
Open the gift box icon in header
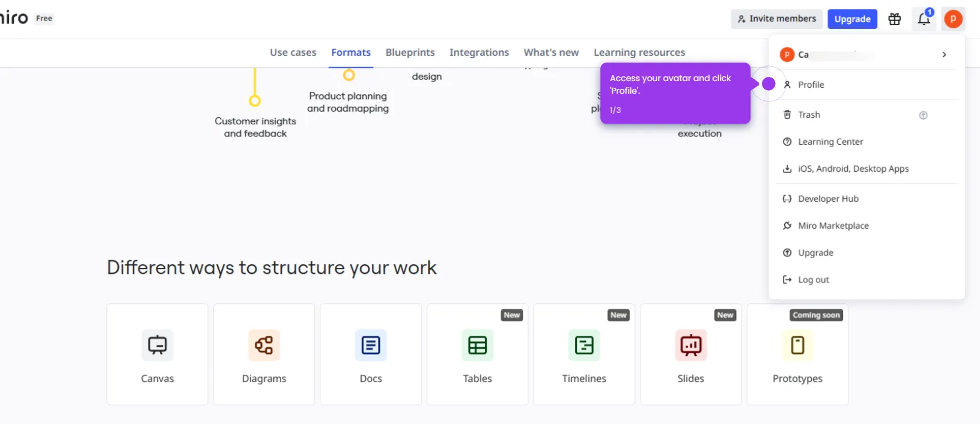pos(895,19)
